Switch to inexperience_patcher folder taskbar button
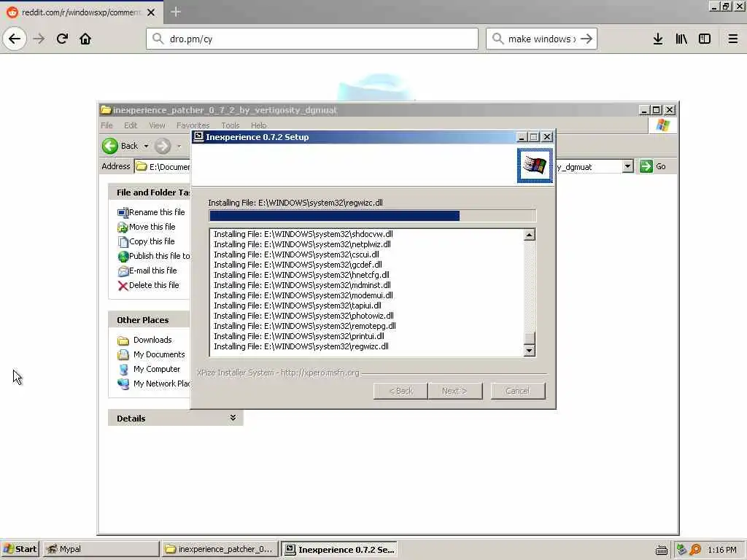The image size is (747, 560). (x=220, y=549)
